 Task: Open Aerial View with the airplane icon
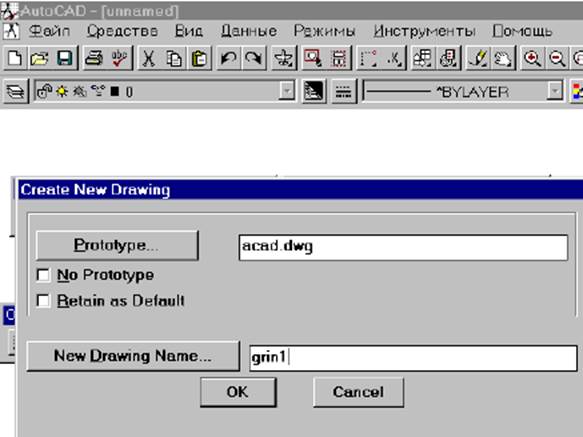[283, 58]
